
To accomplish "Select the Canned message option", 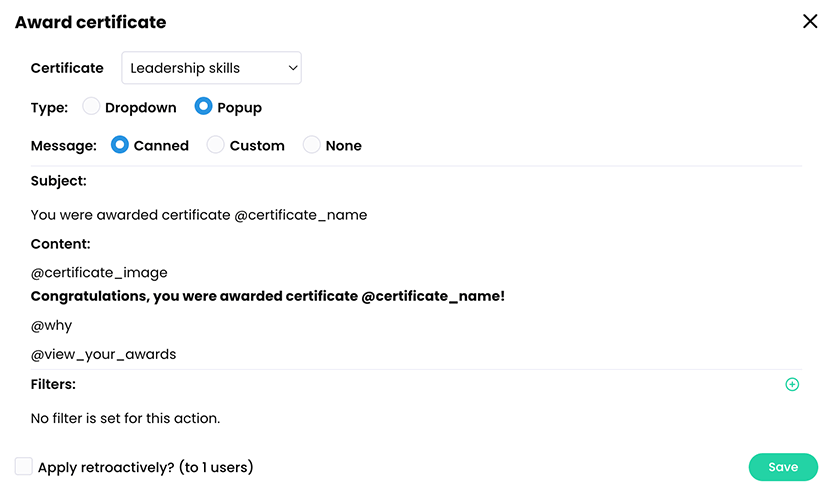I will [120, 145].
